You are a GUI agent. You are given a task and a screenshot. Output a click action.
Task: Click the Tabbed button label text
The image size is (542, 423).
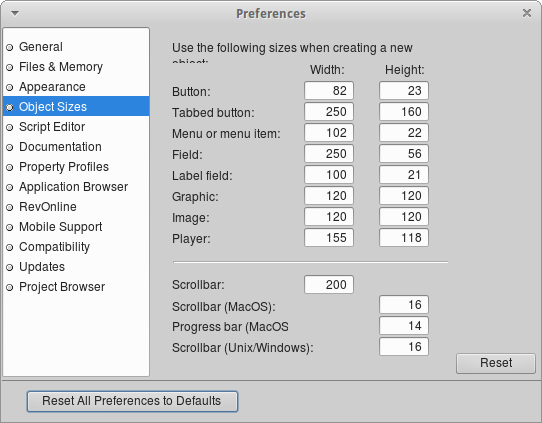[213, 113]
